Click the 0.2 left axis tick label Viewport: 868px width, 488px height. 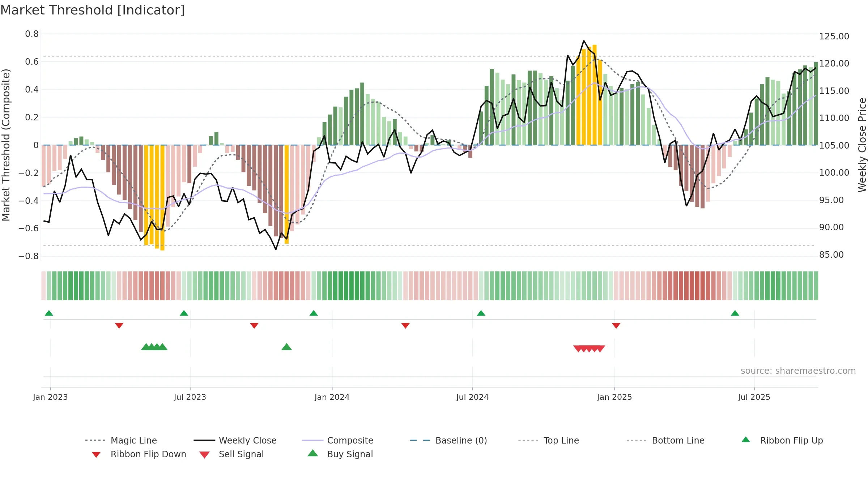[32, 117]
